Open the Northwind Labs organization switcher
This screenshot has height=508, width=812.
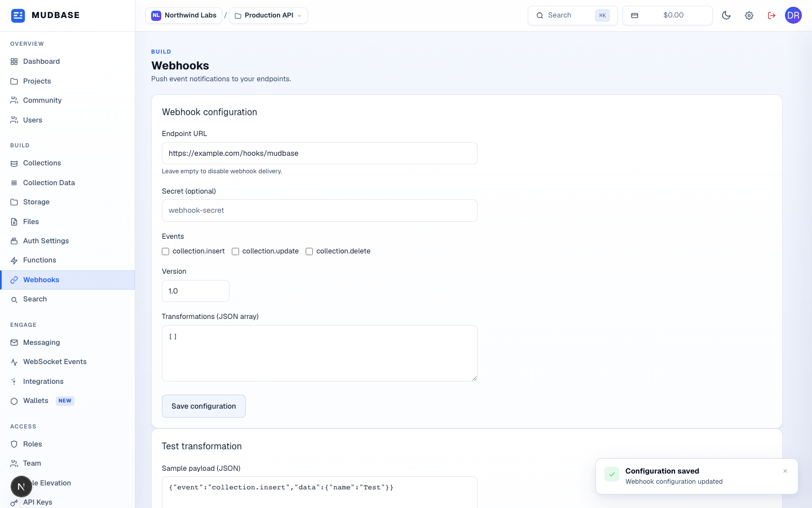click(184, 15)
